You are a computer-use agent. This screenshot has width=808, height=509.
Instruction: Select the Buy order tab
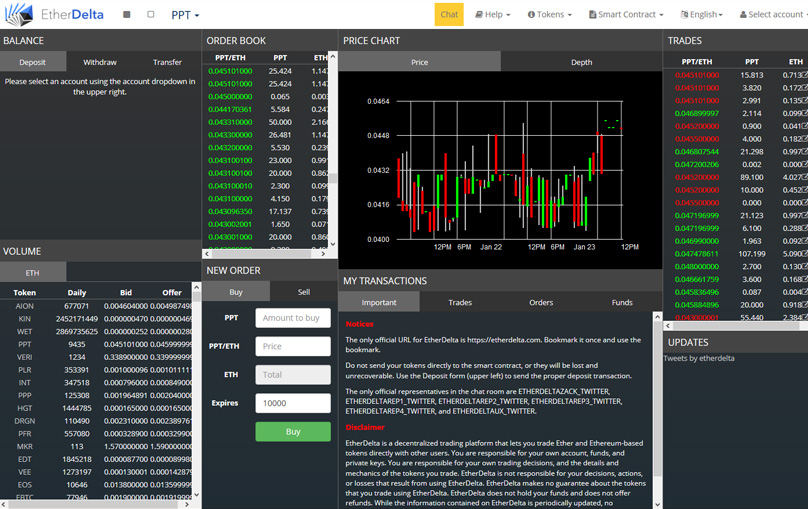[236, 292]
